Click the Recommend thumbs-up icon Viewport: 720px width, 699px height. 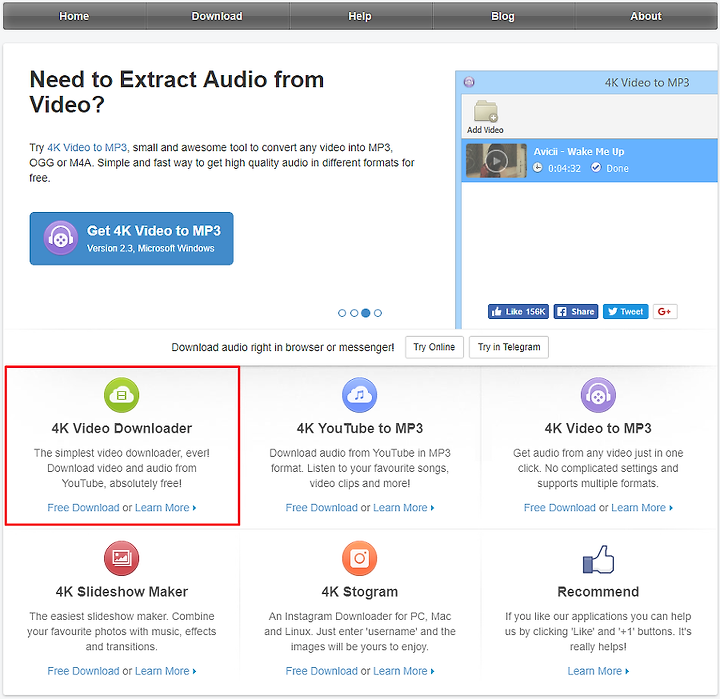(x=598, y=559)
